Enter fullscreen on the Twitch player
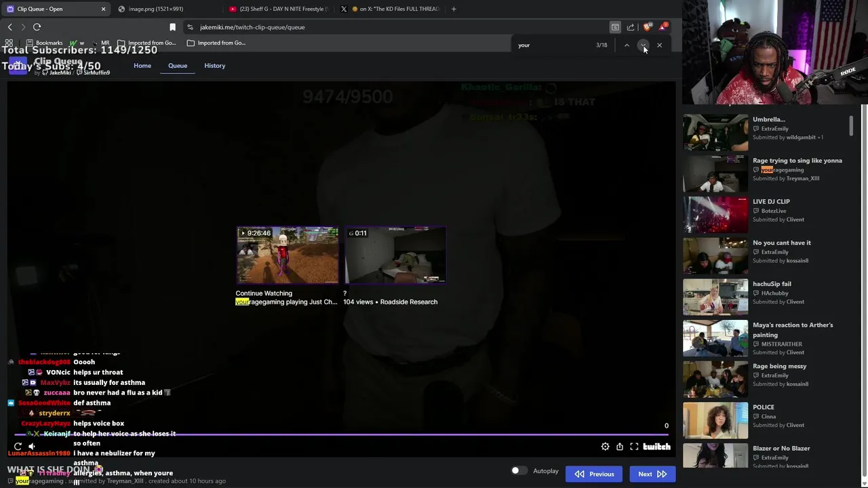This screenshot has height=488, width=868. pyautogui.click(x=634, y=447)
